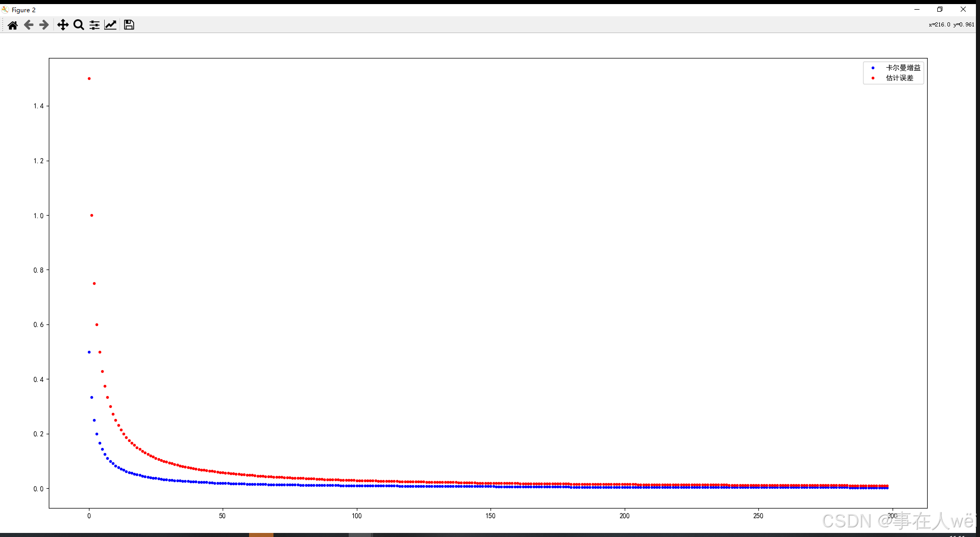This screenshot has height=537, width=980.
Task: Click the topmost red point near 1.5
Action: (x=89, y=78)
